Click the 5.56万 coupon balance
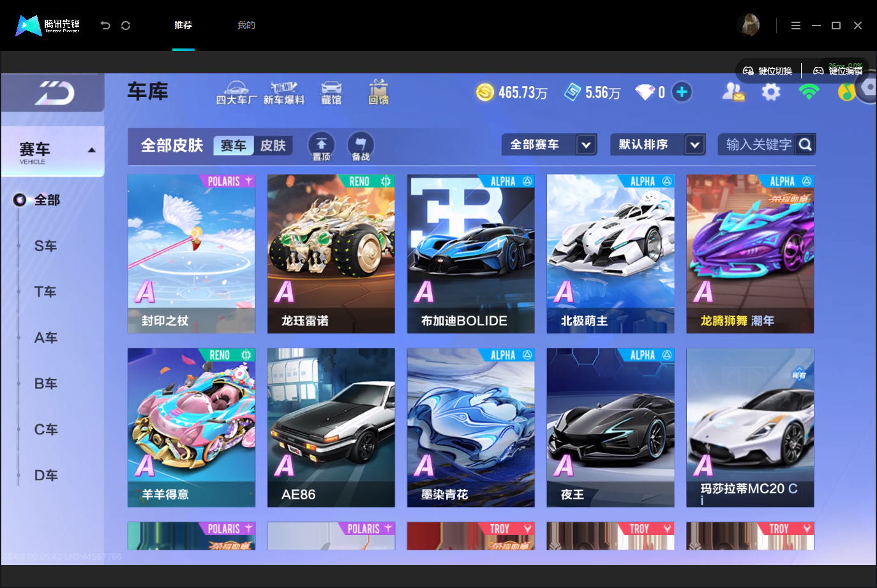This screenshot has height=588, width=877. tap(603, 93)
